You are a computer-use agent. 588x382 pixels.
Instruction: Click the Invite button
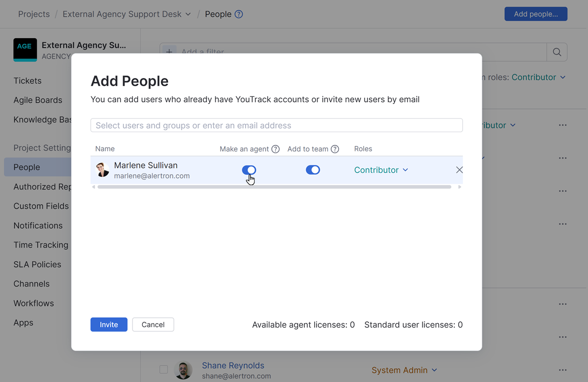[109, 325]
